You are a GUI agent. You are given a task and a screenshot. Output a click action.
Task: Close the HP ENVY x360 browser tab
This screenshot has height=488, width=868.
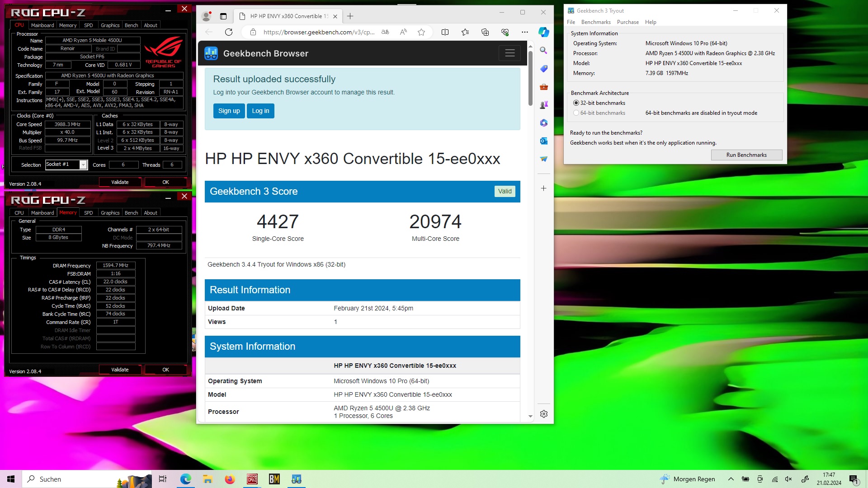(335, 16)
